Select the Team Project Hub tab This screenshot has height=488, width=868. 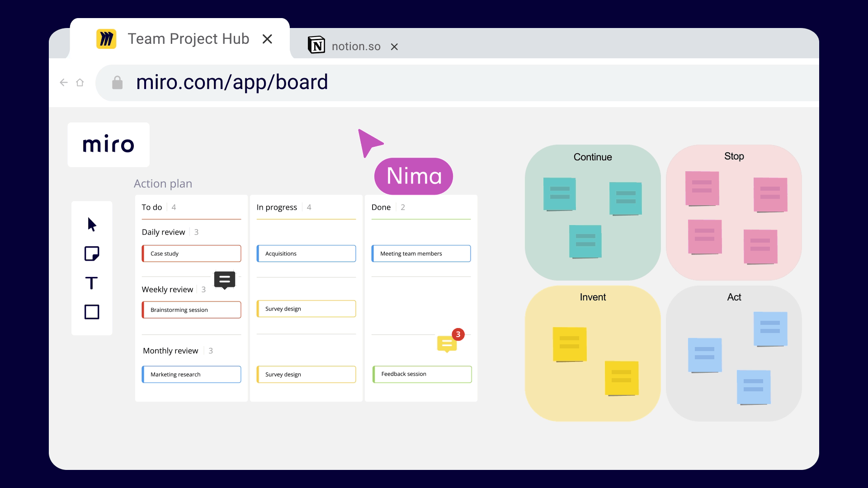pos(188,39)
